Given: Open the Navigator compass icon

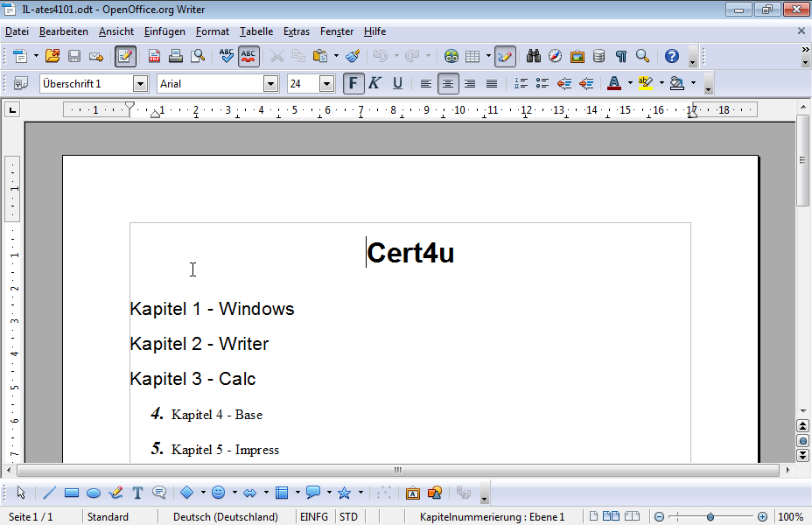Looking at the screenshot, I should tap(555, 56).
